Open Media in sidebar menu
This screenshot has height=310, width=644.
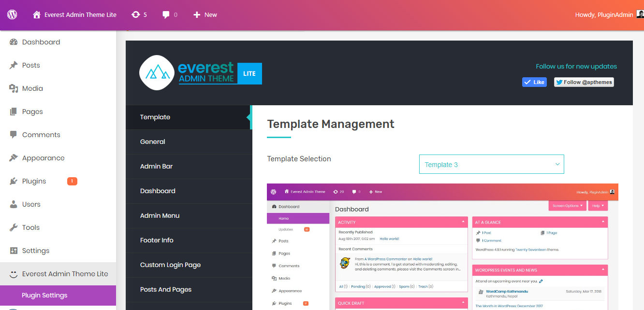click(x=58, y=88)
